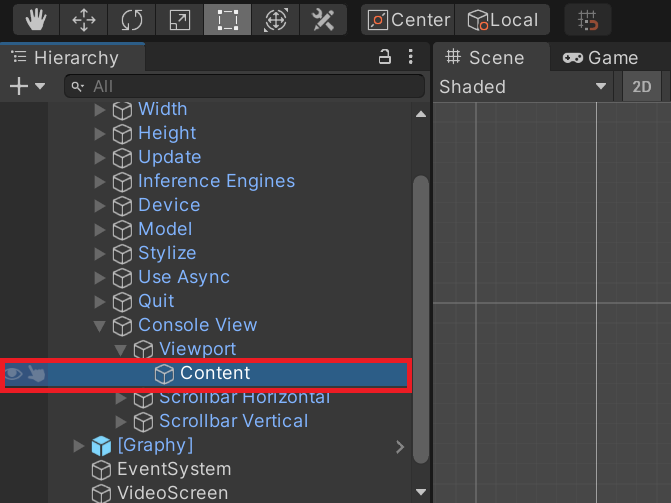This screenshot has width=671, height=503.
Task: Toggle Center pivot mode
Action: pos(407,19)
